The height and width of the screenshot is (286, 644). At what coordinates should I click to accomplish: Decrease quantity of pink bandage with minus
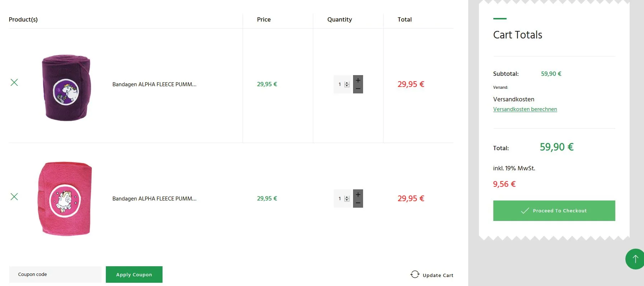[x=358, y=203]
